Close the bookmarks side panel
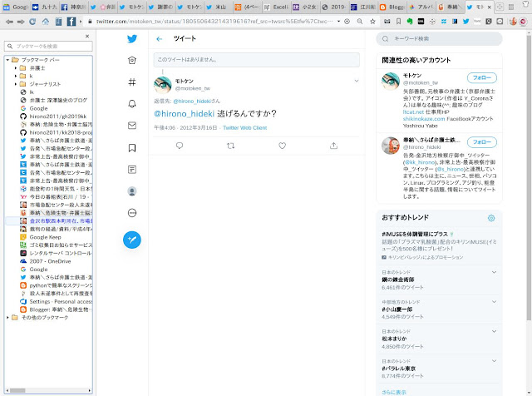The image size is (532, 396). 87,36
